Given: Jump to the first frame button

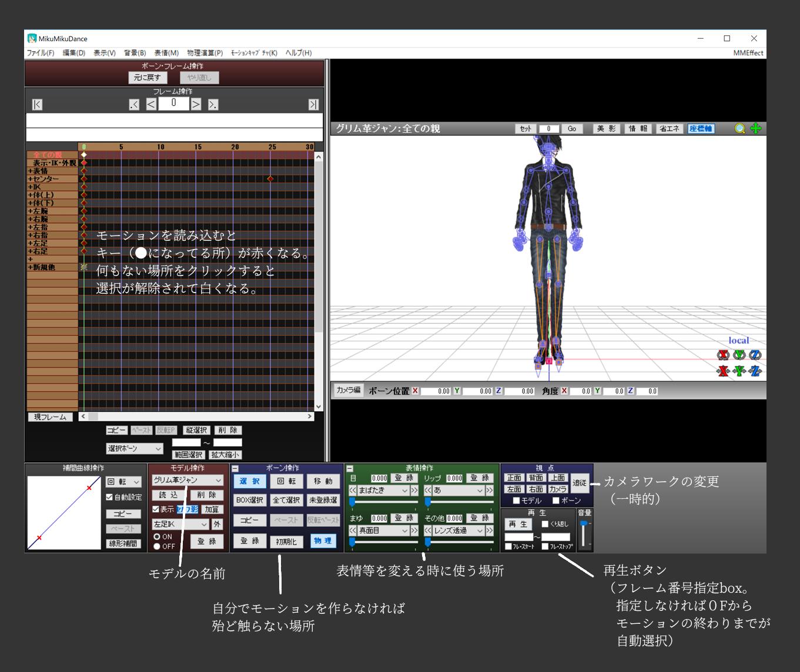Looking at the screenshot, I should (37, 105).
